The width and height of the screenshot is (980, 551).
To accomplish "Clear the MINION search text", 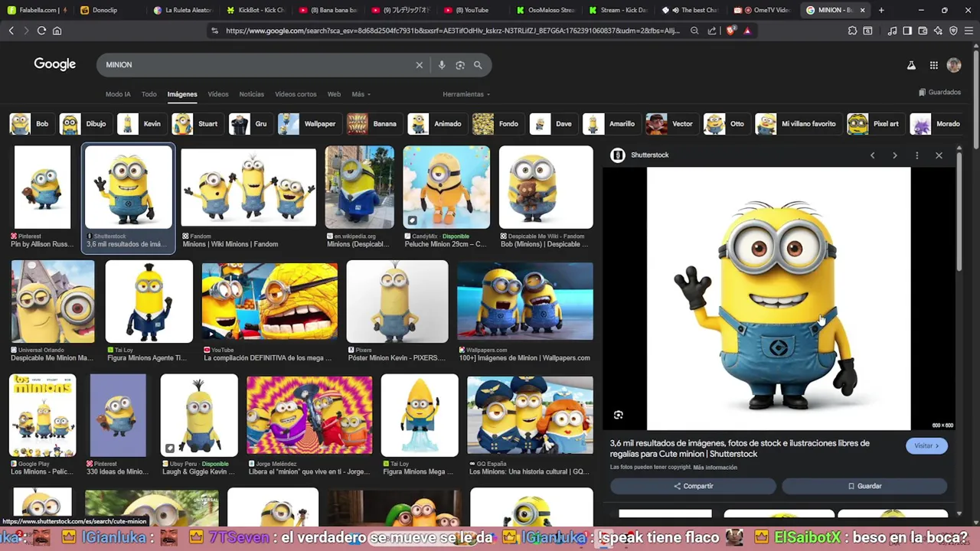I will click(x=419, y=65).
